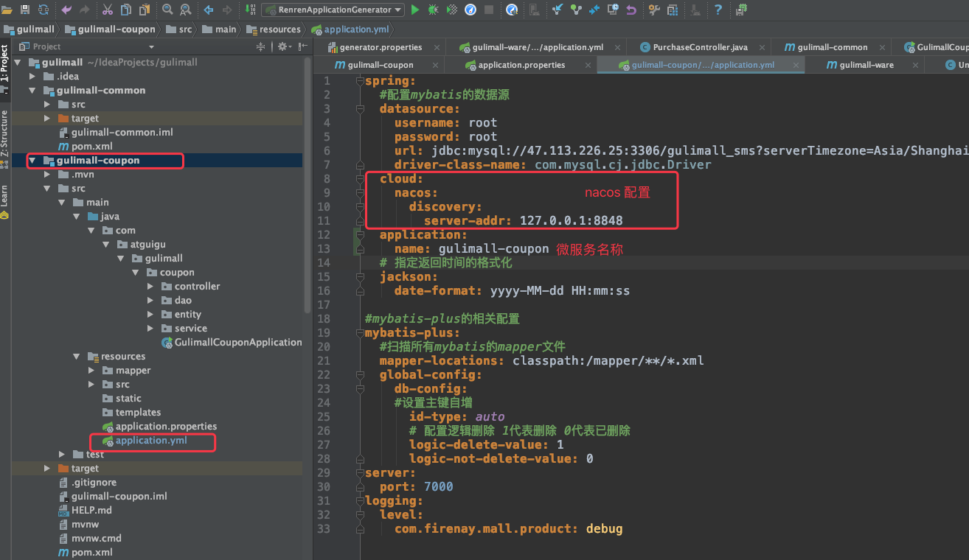Image resolution: width=969 pixels, height=560 pixels.
Task: Expand the controller package
Action: click(x=150, y=287)
